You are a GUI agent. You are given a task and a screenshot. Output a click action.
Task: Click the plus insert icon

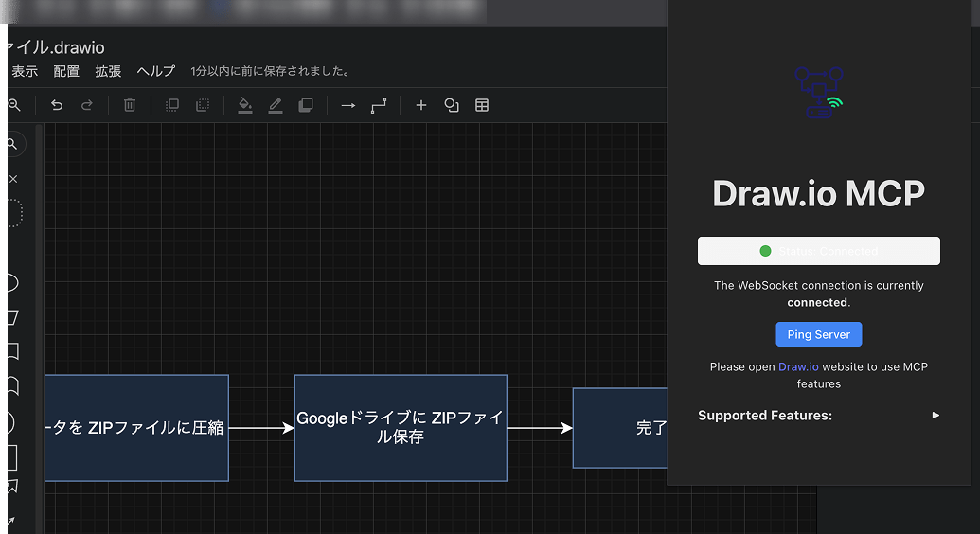(421, 105)
